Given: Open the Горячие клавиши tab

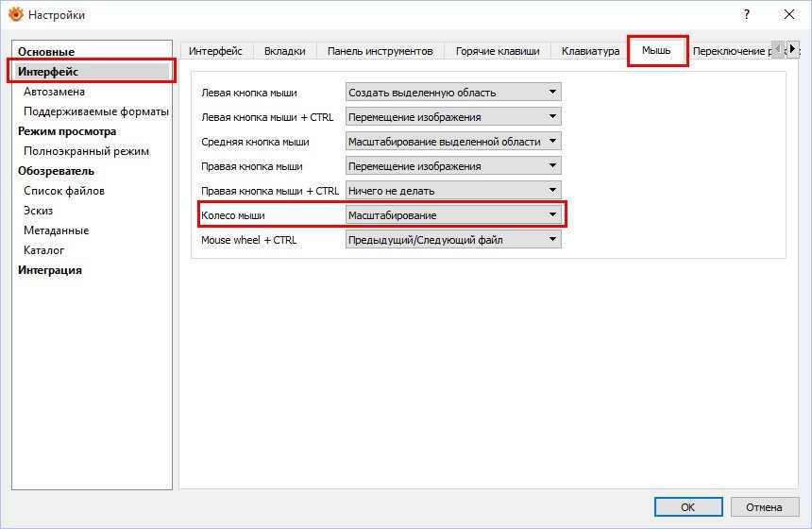Looking at the screenshot, I should point(497,51).
